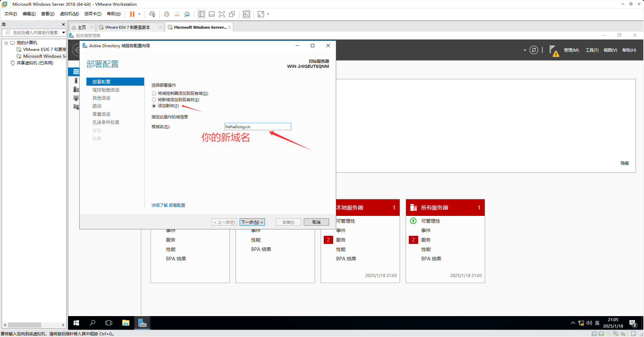Open the snapshot manager icon
The width and height of the screenshot is (644, 337).
[187, 14]
